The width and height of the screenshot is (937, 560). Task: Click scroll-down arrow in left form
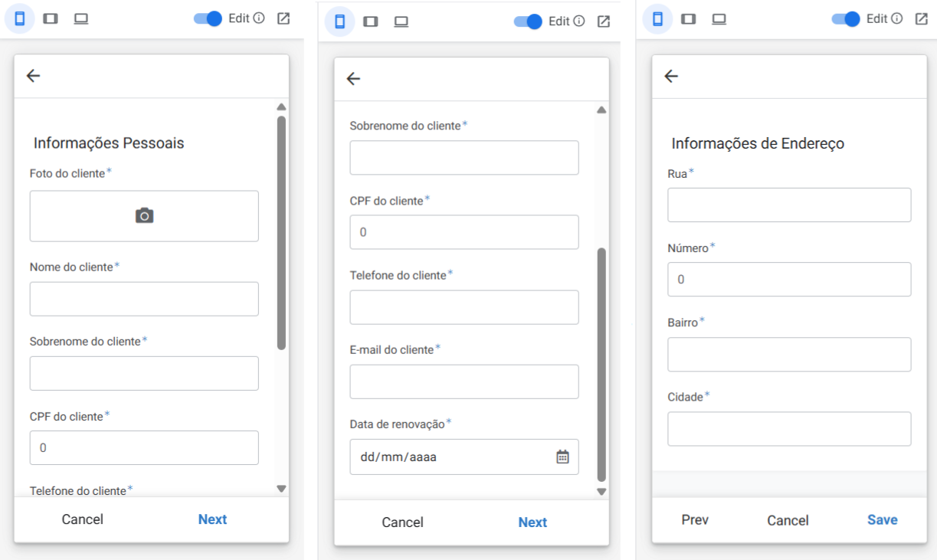(281, 488)
